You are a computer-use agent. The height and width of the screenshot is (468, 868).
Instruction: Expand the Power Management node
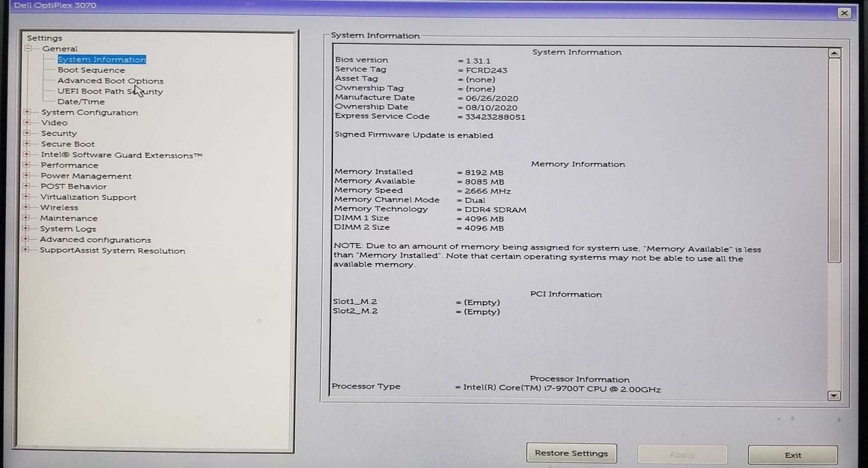[x=27, y=176]
